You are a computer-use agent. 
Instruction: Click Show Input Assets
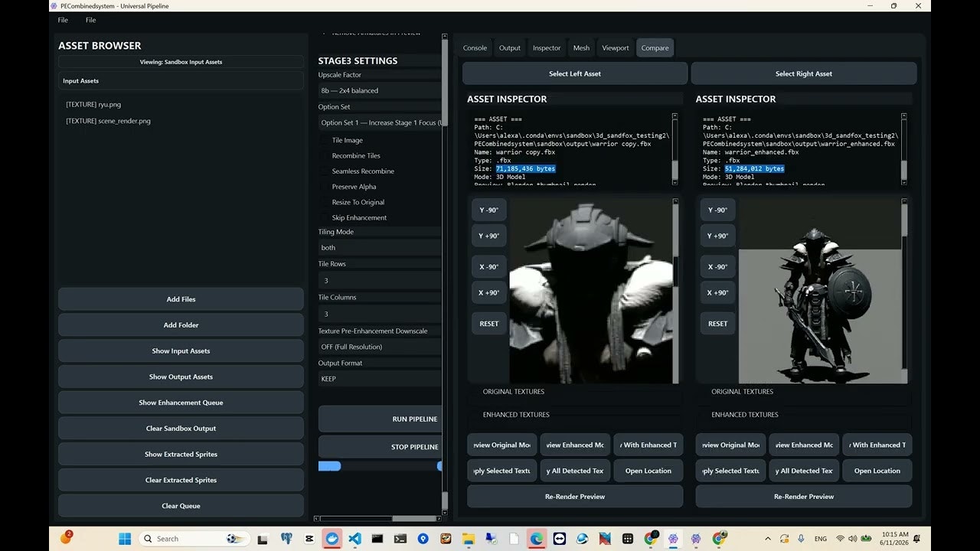(181, 351)
